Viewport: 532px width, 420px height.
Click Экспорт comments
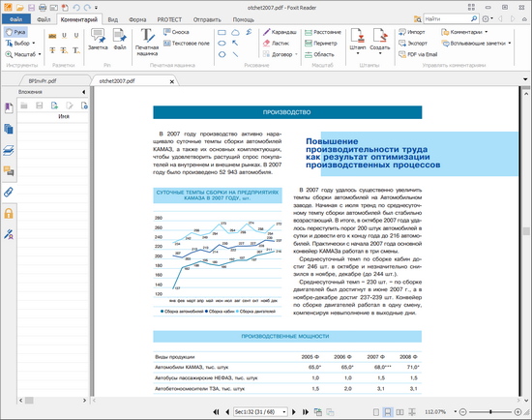[x=413, y=44]
